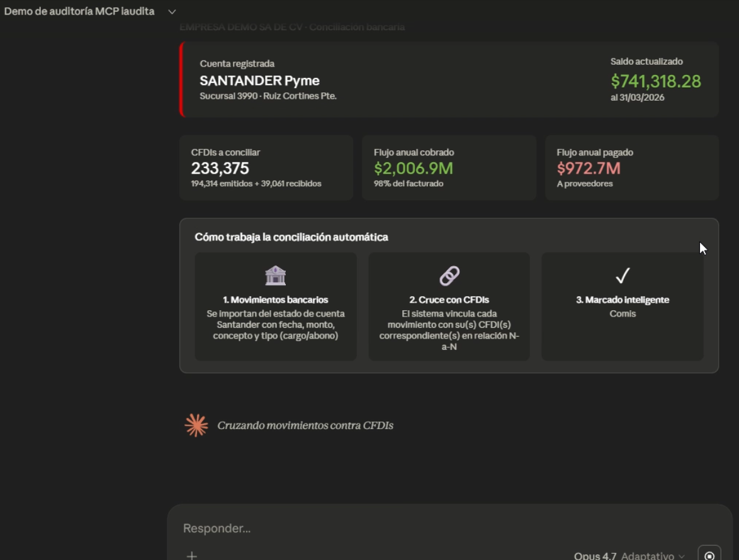
Task: Click the 'CFDIs a conciliar' 233,375 card
Action: pyautogui.click(x=266, y=167)
